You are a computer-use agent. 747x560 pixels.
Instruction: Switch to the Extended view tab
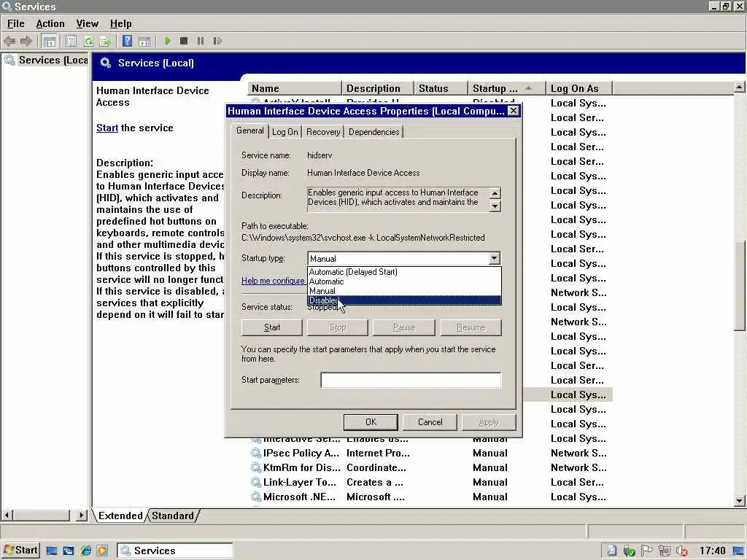pos(120,516)
